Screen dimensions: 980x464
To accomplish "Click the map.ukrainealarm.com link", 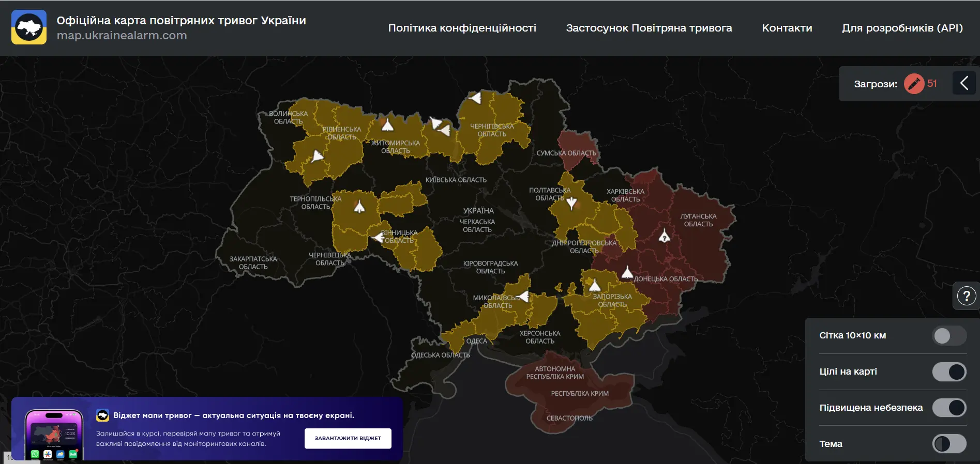I will click(122, 36).
